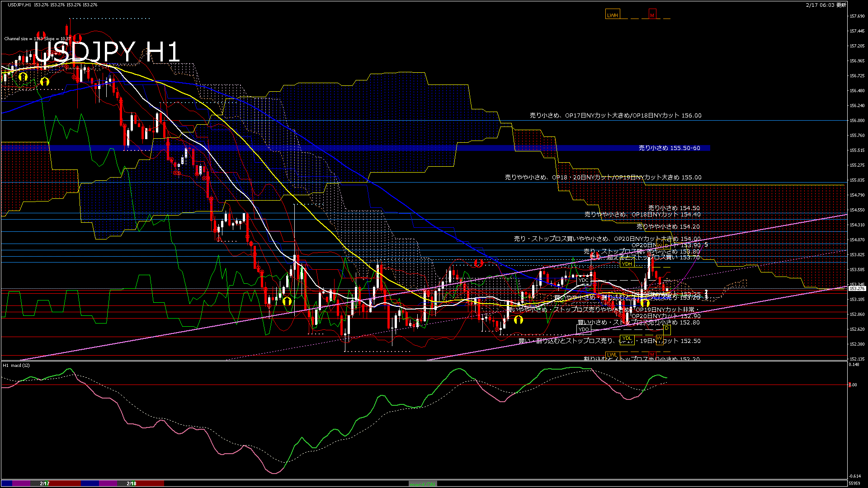Click the YDC yesterday-close label box
The height and width of the screenshot is (488, 868).
(x=583, y=280)
